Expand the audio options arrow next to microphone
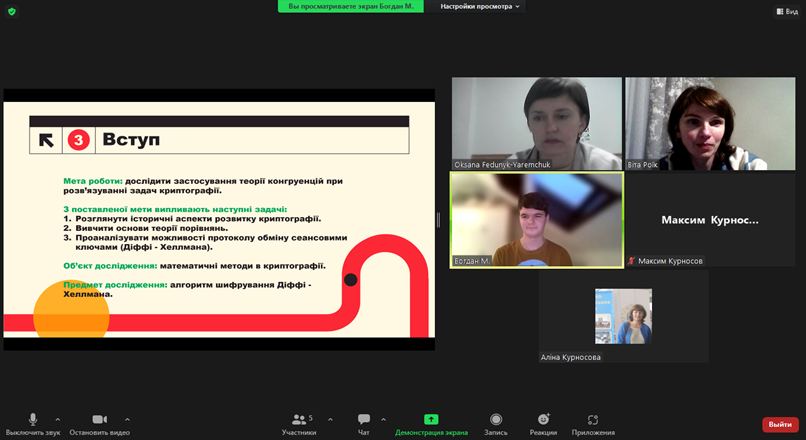Image resolution: width=806 pixels, height=440 pixels. [x=57, y=420]
